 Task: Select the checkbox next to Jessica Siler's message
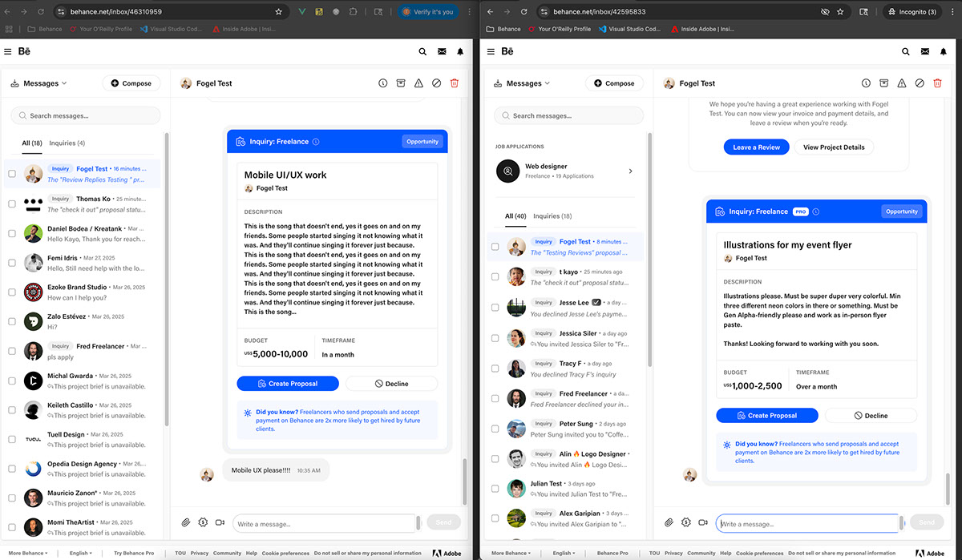point(495,338)
